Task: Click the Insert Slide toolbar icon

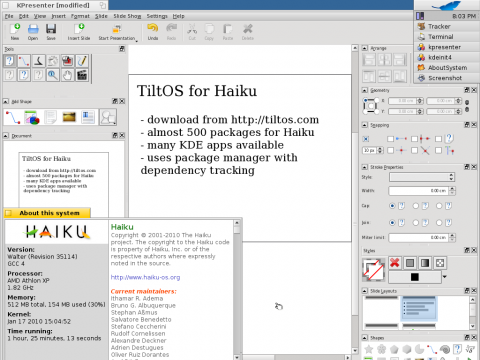Action: click(x=79, y=32)
